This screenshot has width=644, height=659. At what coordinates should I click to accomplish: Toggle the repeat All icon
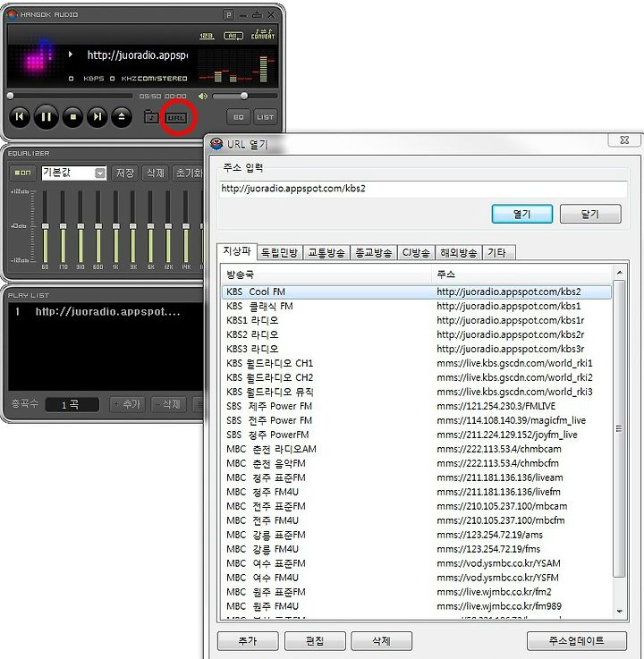233,36
